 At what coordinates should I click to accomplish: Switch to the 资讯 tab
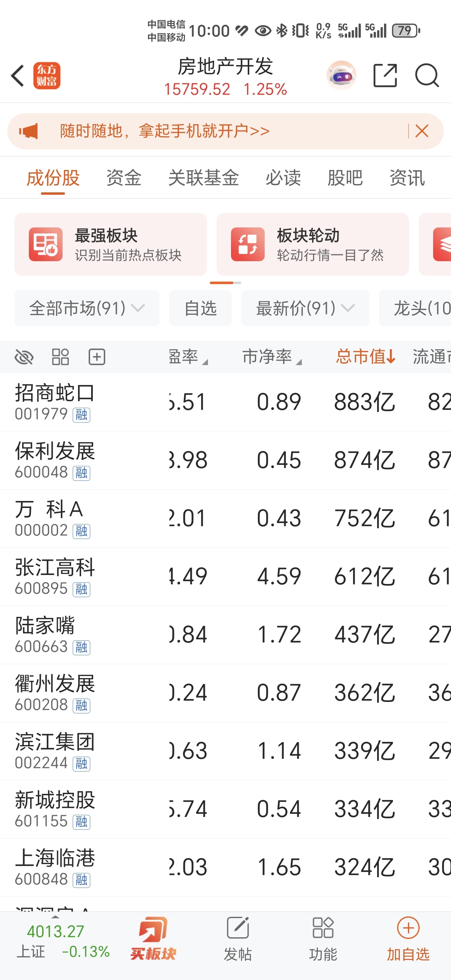tap(407, 178)
